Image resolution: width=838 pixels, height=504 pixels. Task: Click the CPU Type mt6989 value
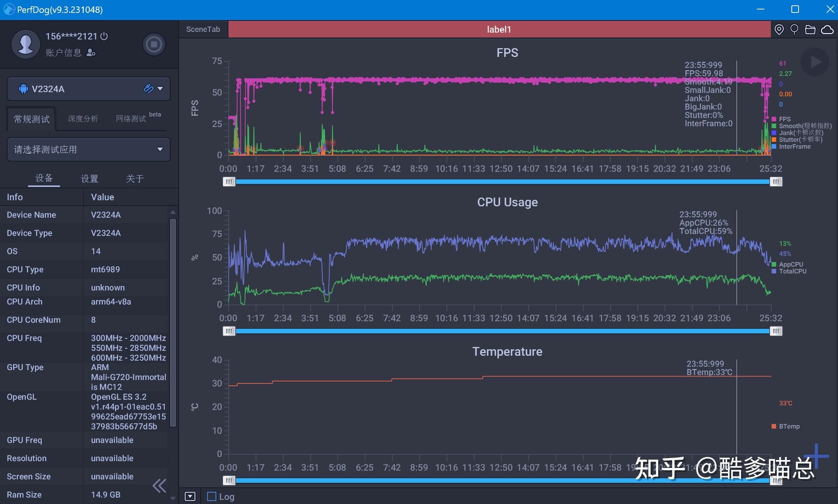105,269
